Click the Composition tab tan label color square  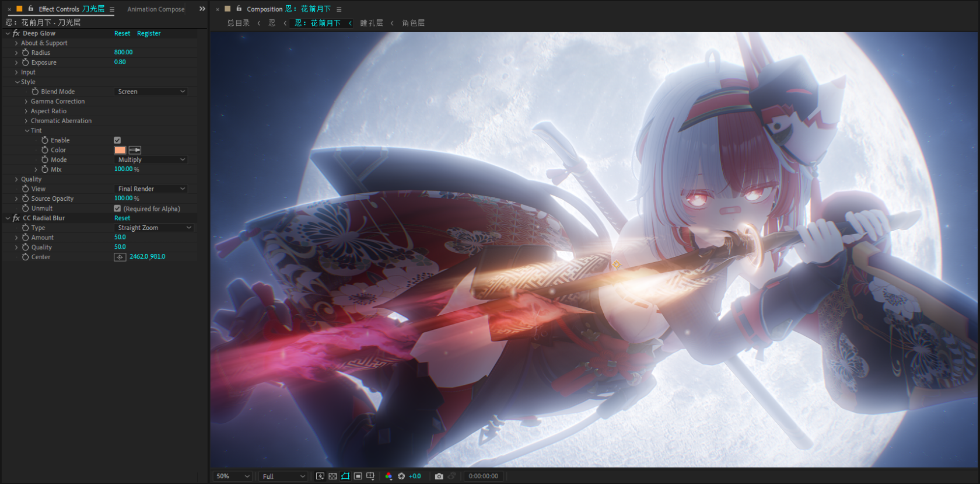(228, 9)
